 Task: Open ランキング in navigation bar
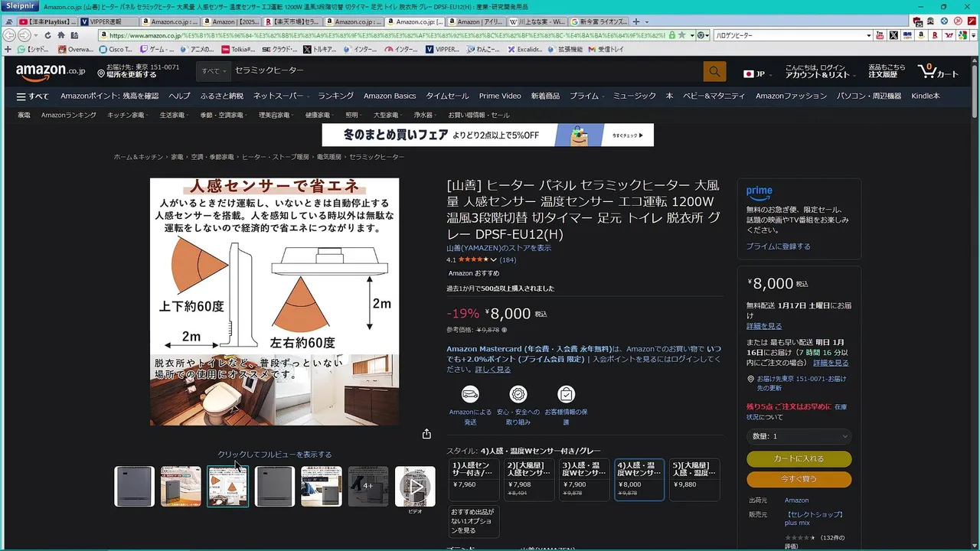336,96
